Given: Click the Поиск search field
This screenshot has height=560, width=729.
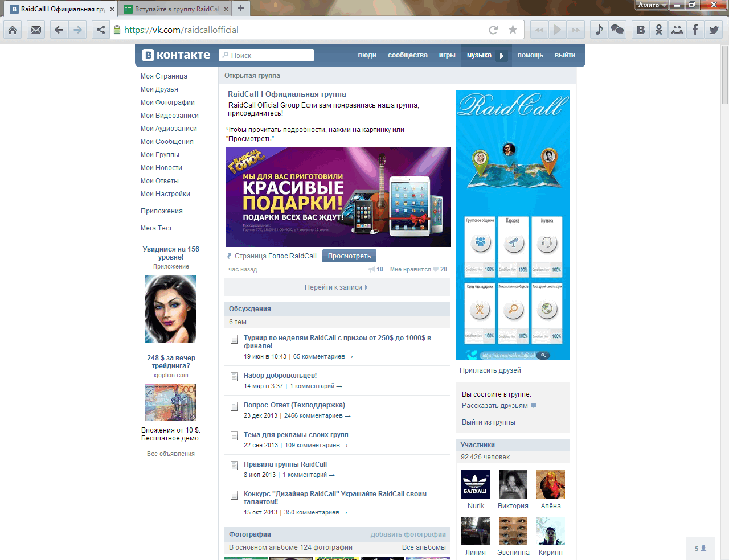Looking at the screenshot, I should (266, 55).
